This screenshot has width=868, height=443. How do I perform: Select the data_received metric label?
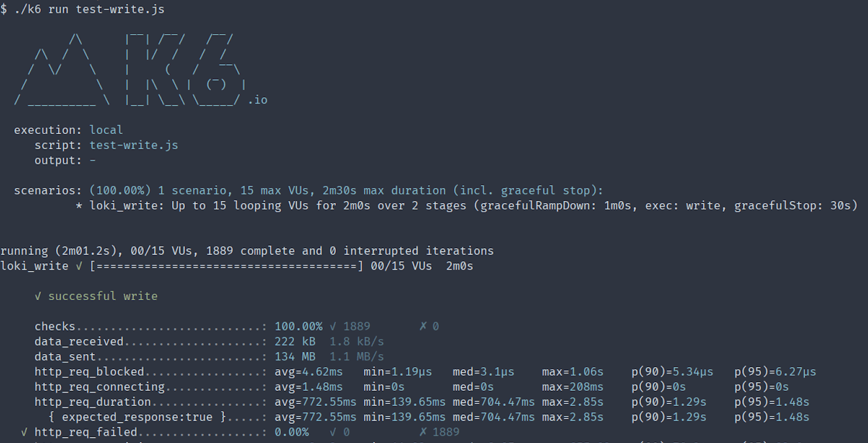coord(79,341)
